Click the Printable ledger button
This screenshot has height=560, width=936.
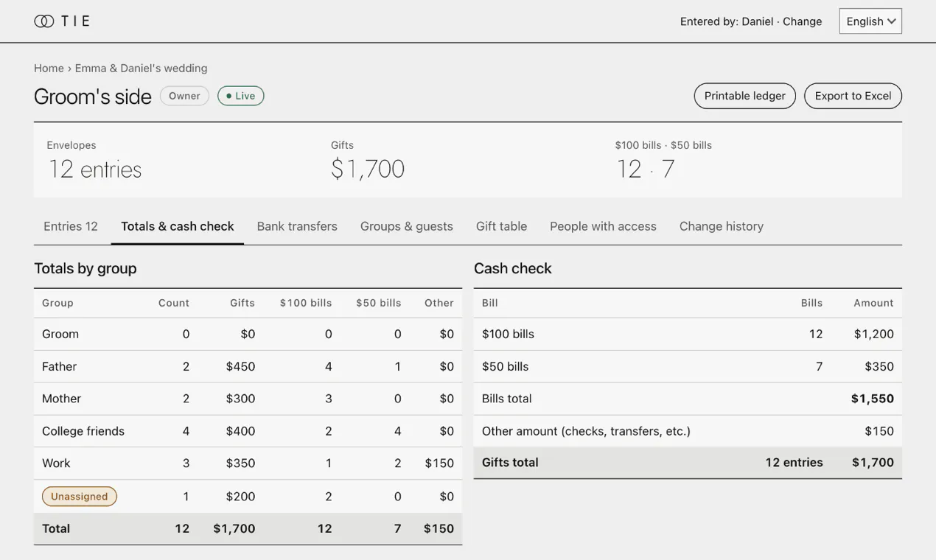(744, 96)
